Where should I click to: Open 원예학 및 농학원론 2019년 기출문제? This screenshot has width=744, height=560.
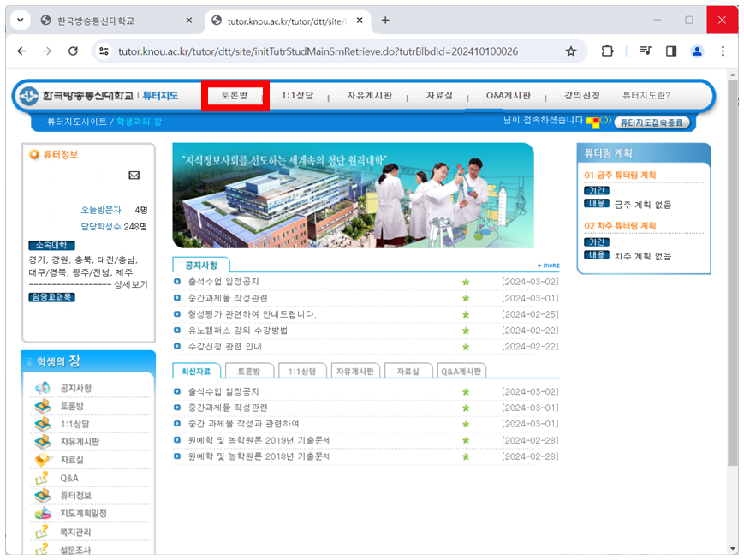(259, 440)
